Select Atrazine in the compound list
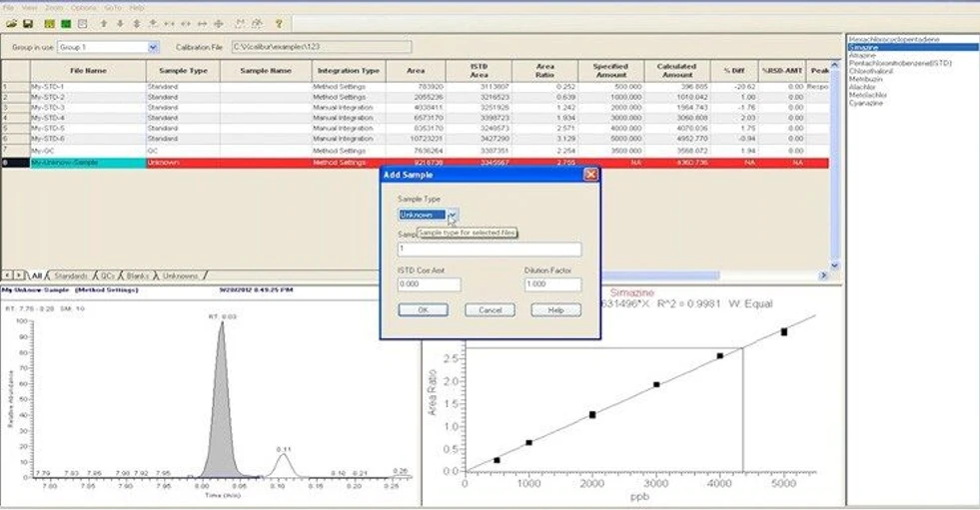Viewport: 980px width, 510px height. click(x=862, y=56)
